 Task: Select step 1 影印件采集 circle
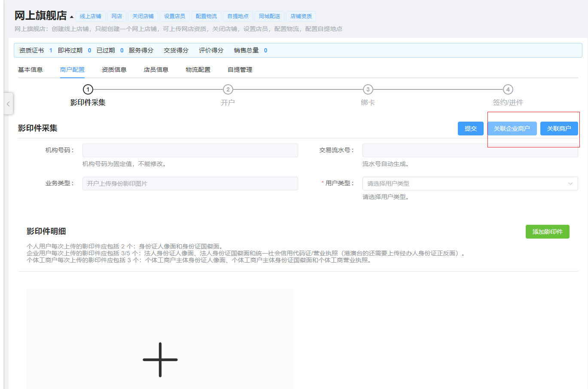coord(88,89)
